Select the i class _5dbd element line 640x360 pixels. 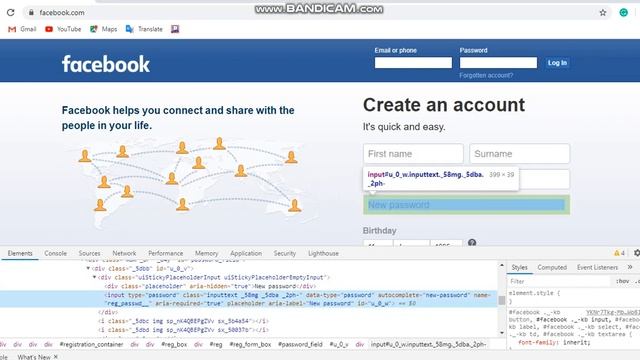(x=183, y=330)
